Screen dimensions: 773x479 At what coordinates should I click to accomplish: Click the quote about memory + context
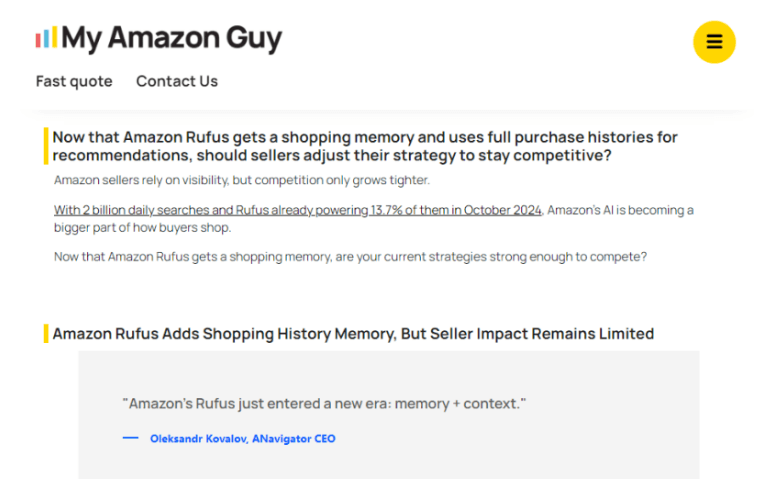(324, 404)
